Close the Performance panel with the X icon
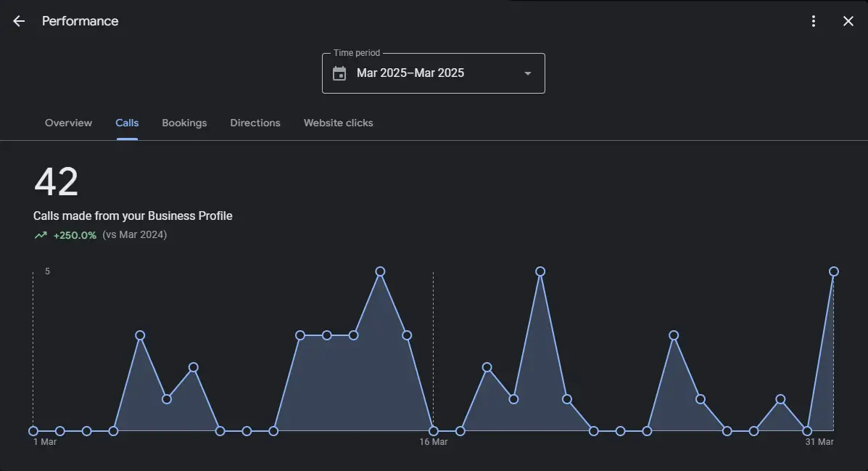 point(848,21)
